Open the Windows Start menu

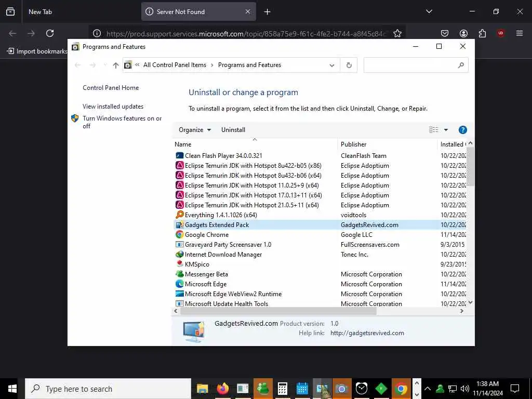[12, 389]
